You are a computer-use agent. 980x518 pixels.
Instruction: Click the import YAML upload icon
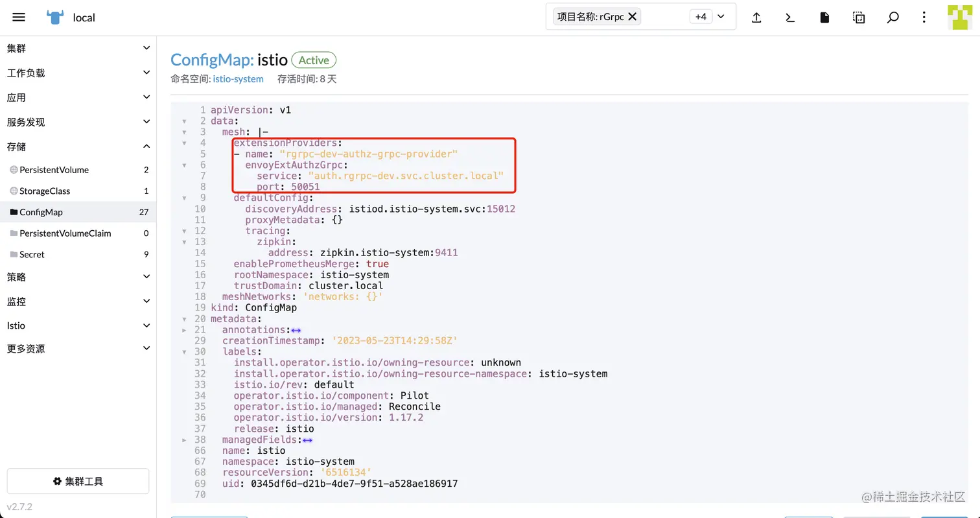(x=756, y=18)
